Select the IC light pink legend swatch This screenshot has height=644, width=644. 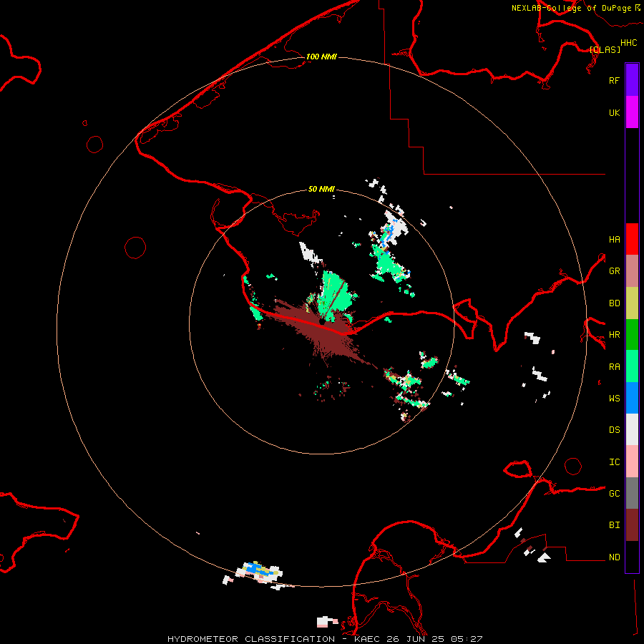click(632, 462)
